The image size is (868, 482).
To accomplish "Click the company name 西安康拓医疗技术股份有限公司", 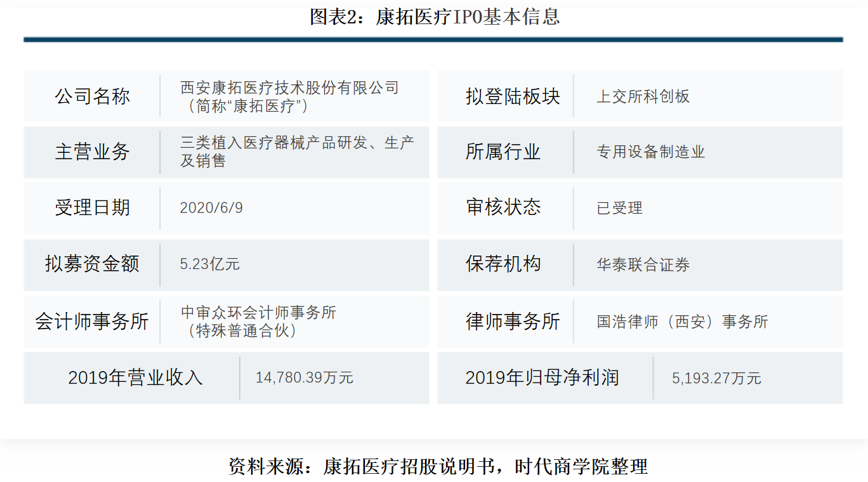I will (289, 88).
